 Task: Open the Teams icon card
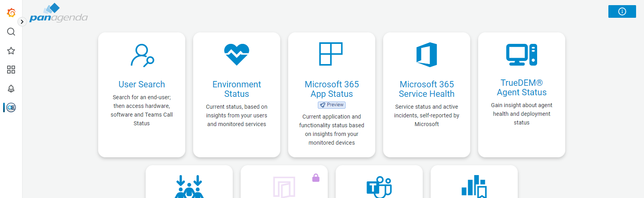[x=379, y=182]
